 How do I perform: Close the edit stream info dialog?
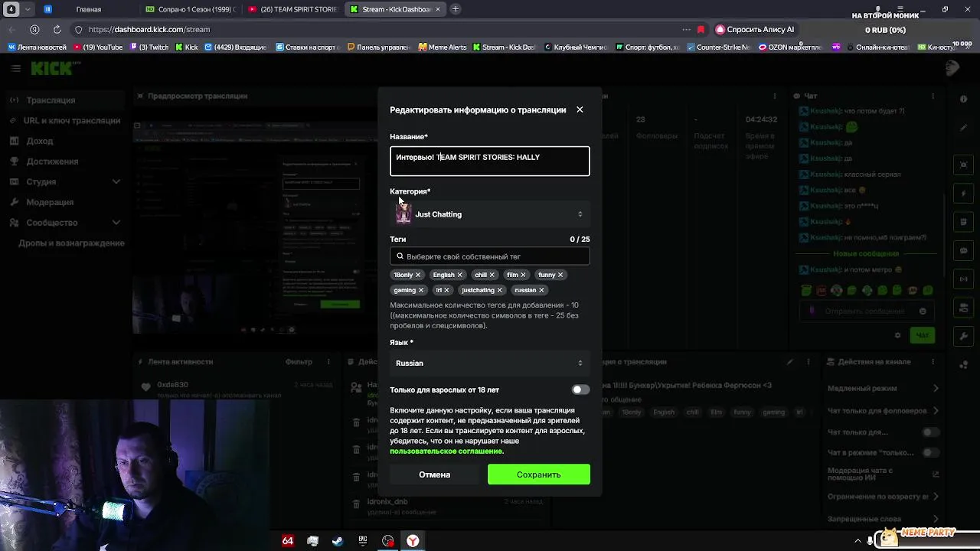(x=580, y=109)
